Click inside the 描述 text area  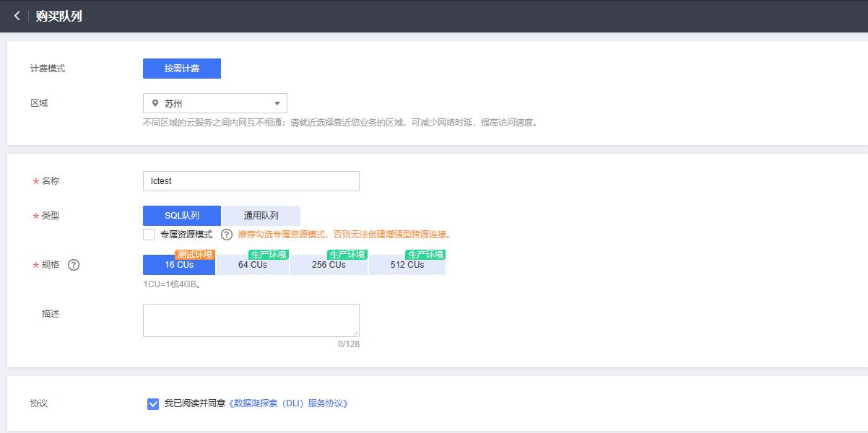[x=251, y=320]
